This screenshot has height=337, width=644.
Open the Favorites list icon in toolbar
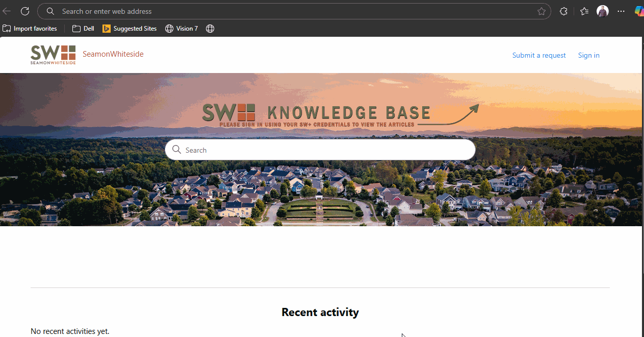pyautogui.click(x=584, y=11)
